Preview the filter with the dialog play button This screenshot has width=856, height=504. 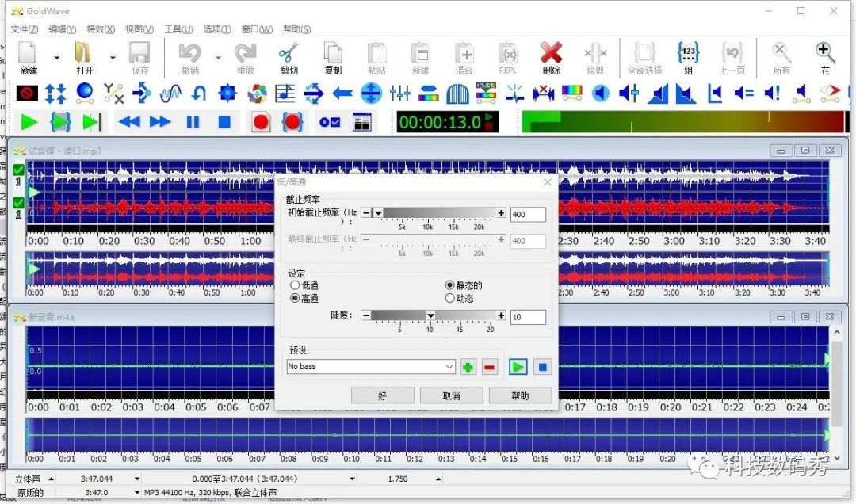tap(518, 367)
